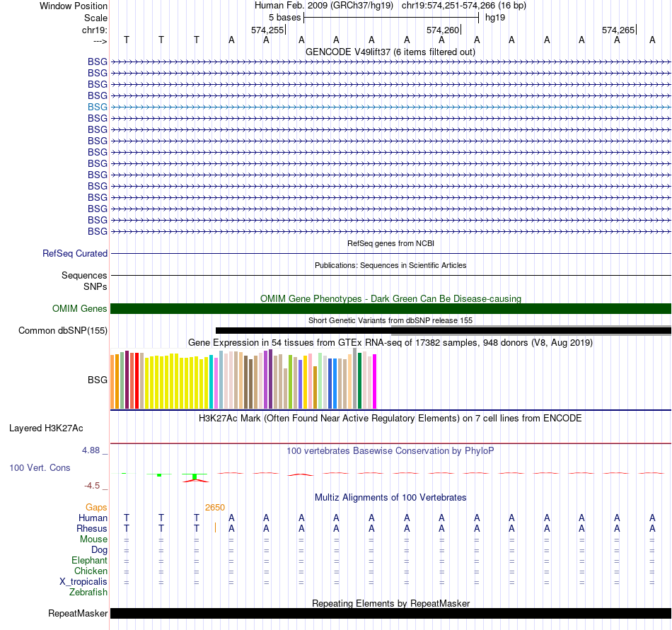Screen dimensions: 672x630
Task: Click the 'RepeatMasker' track label
Action: tap(78, 613)
